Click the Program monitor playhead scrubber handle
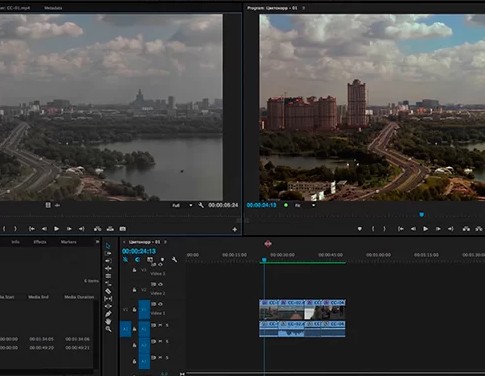Viewport: 485px width, 376px height. 421,215
